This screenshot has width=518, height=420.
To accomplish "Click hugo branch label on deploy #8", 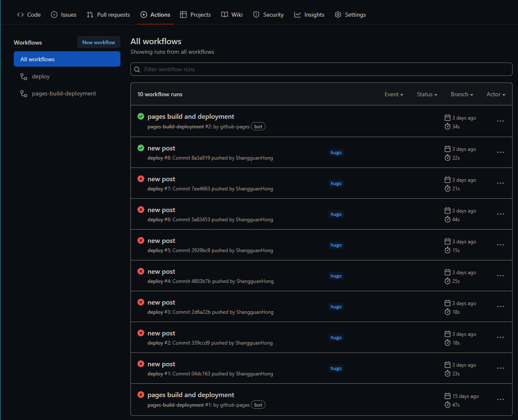I will 336,152.
